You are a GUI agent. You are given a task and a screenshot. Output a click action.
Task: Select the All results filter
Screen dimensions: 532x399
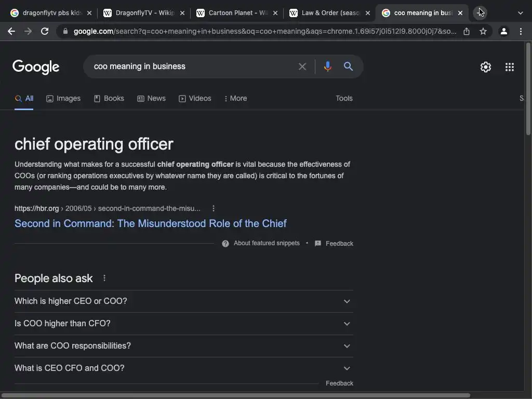tap(24, 98)
